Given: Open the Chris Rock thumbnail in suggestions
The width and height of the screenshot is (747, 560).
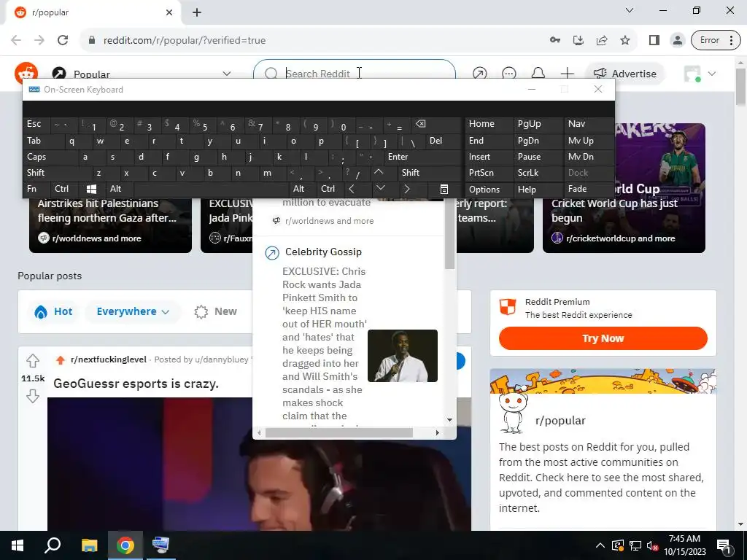Looking at the screenshot, I should click(x=403, y=356).
